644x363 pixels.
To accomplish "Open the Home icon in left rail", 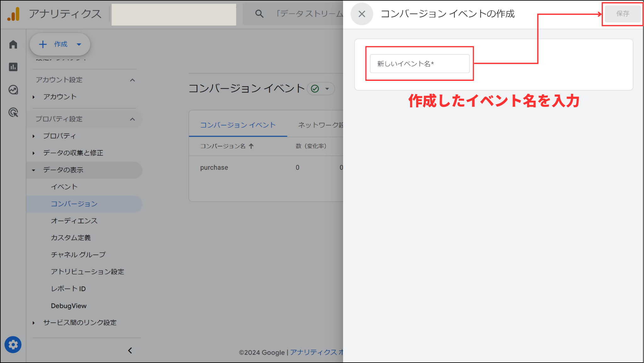I will coord(13,44).
